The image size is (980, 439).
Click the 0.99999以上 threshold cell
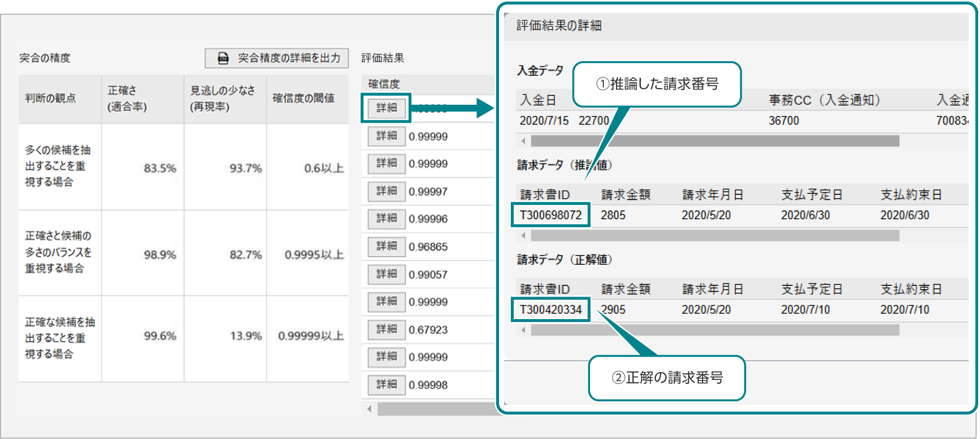(308, 339)
